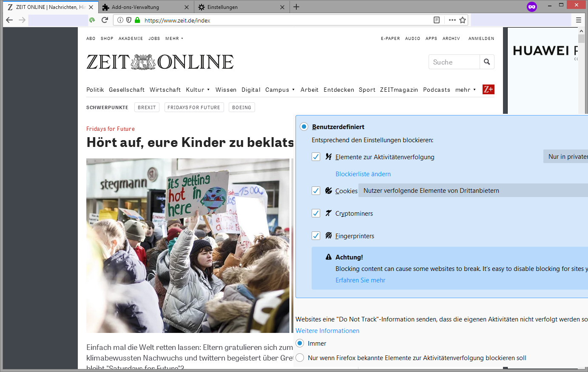Screen dimensions: 588x372
Task: Open headline 'Hört auf, eure Kinder'
Action: point(190,142)
